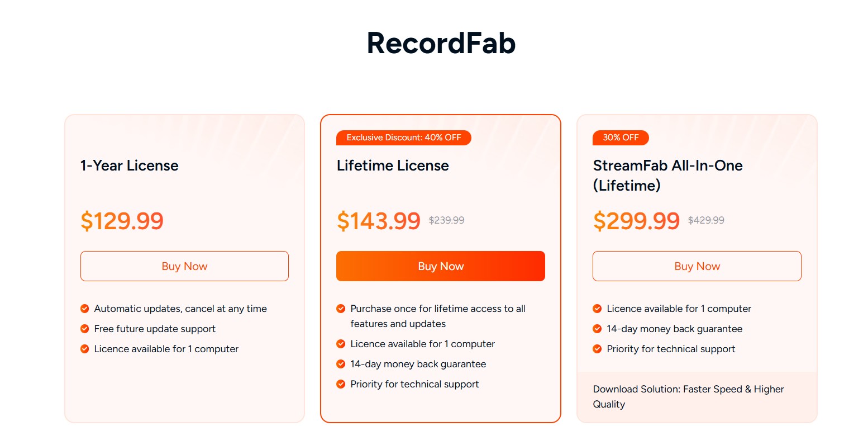Click the StreamFab card's 14-day money back checkmark
This screenshot has height=426, width=868.
pos(597,329)
